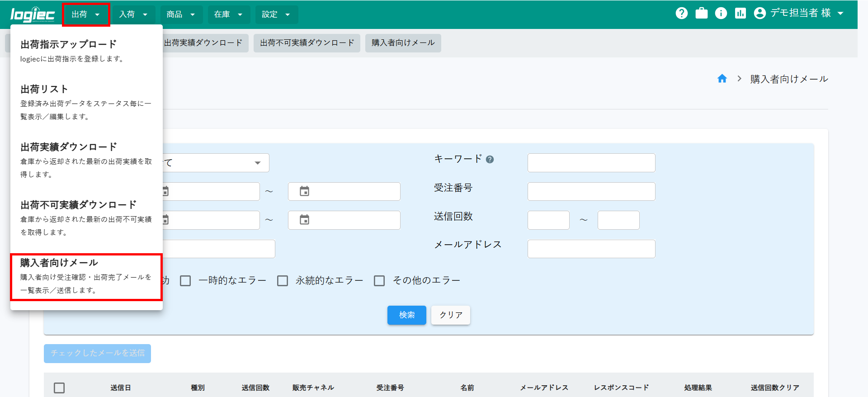
Task: Focus the 受注番号 input field
Action: (x=591, y=191)
